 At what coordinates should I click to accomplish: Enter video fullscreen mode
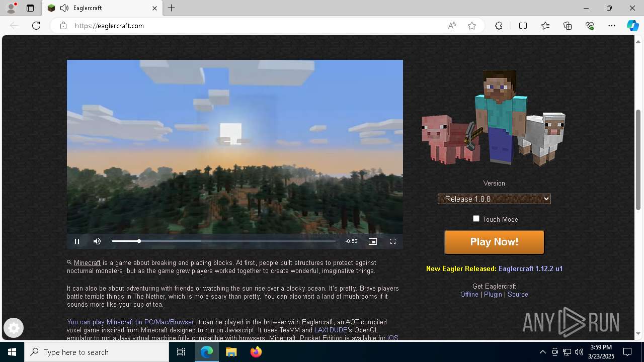click(x=393, y=241)
